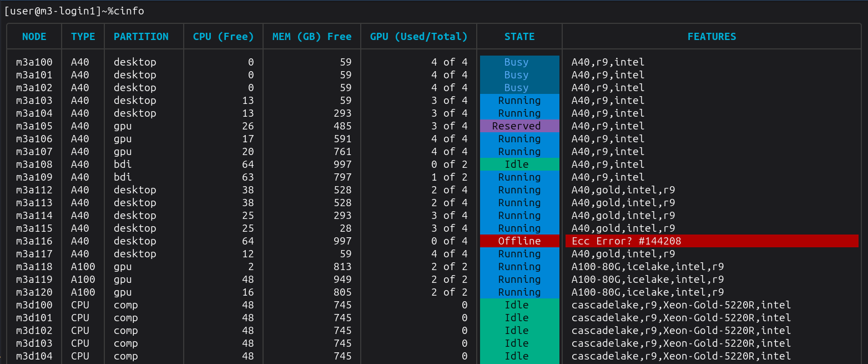Select node m3a120 in the NODE column

point(34,292)
